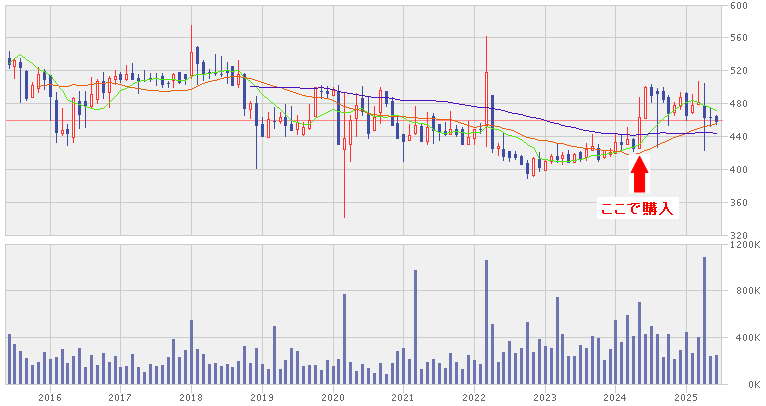Image resolution: width=766 pixels, height=406 pixels.
Task: Click the 800K volume axis label
Action: pos(749,291)
